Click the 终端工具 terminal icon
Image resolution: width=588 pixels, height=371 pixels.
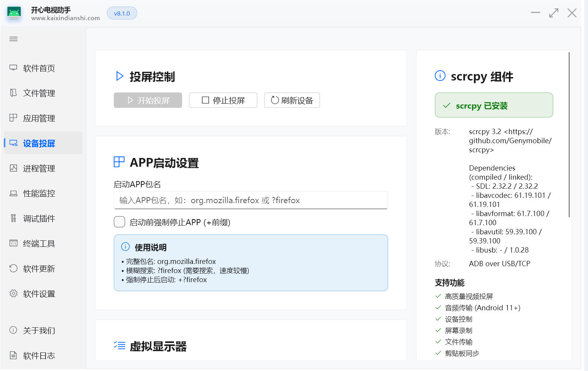coord(13,243)
